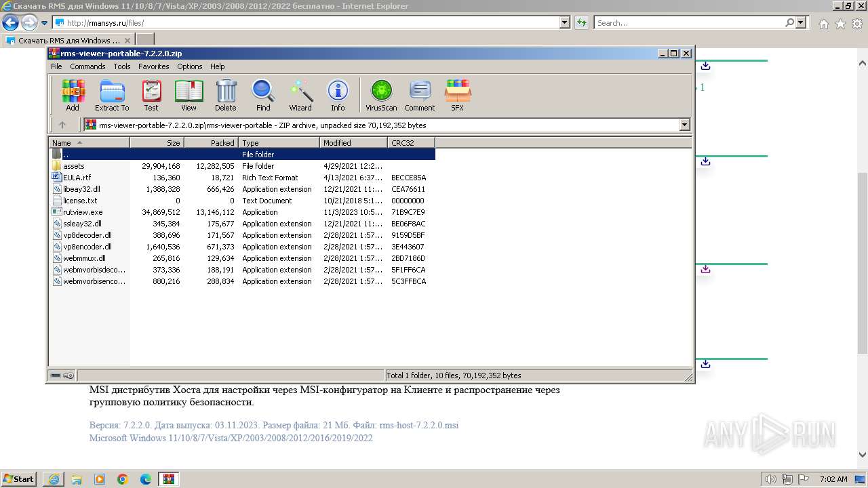
Task: Open the Commands menu
Action: pyautogui.click(x=87, y=66)
